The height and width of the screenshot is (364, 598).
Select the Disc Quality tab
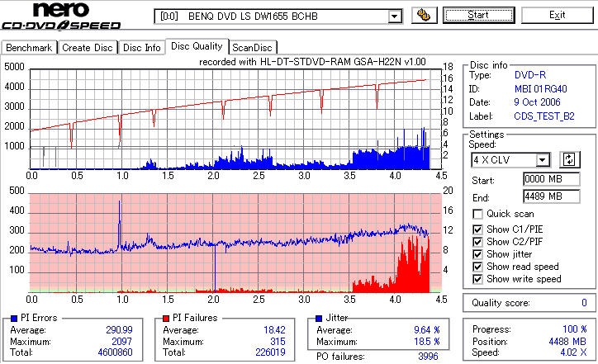click(x=197, y=46)
